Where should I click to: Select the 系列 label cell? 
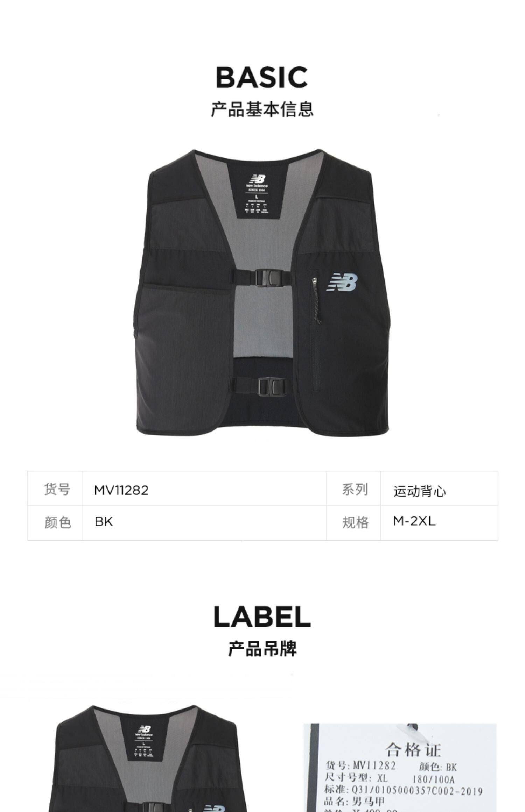[353, 489]
